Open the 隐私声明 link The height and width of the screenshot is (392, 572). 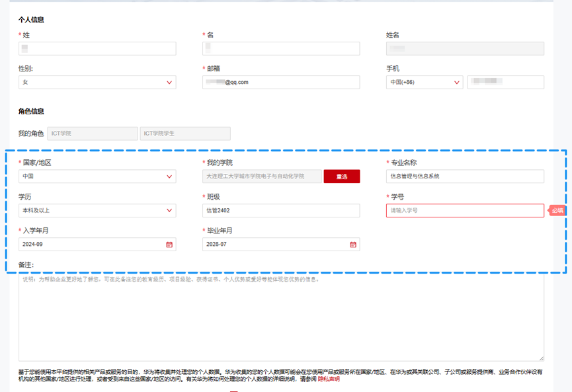click(329, 379)
